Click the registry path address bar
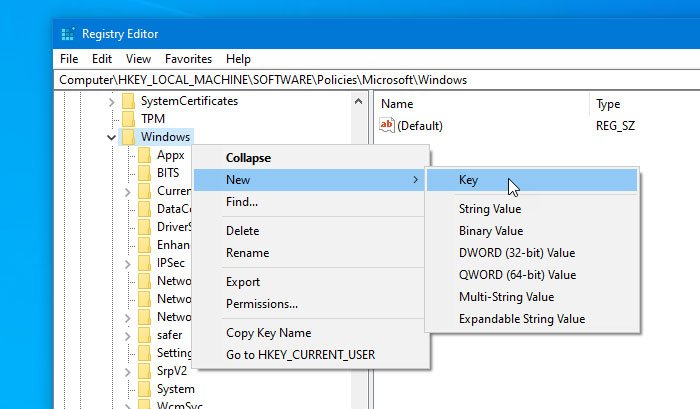Image resolution: width=700 pixels, height=409 pixels. 377,80
